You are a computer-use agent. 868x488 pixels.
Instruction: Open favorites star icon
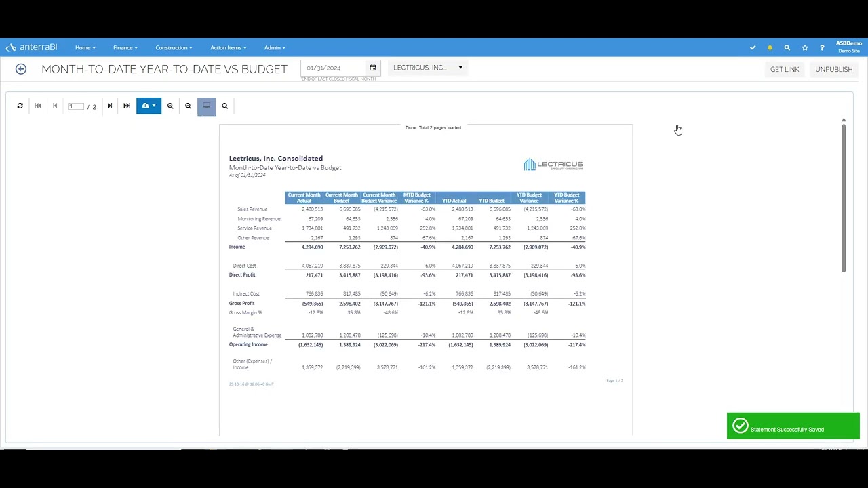pyautogui.click(x=805, y=48)
